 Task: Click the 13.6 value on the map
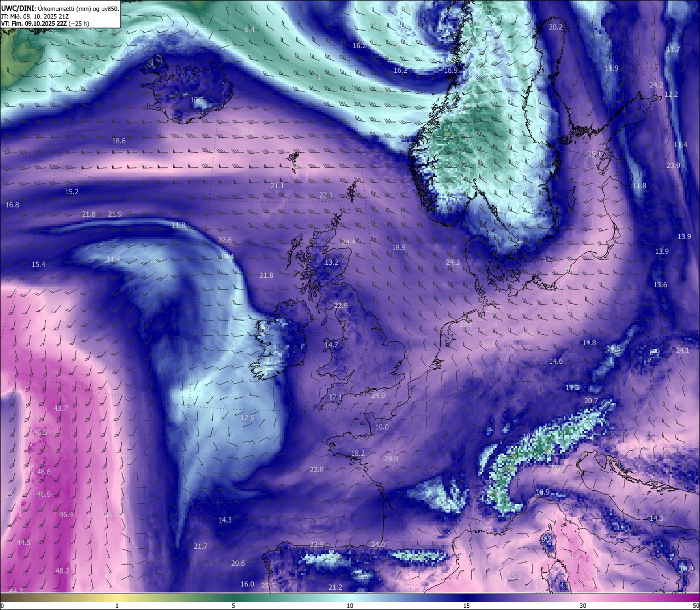coord(660,284)
